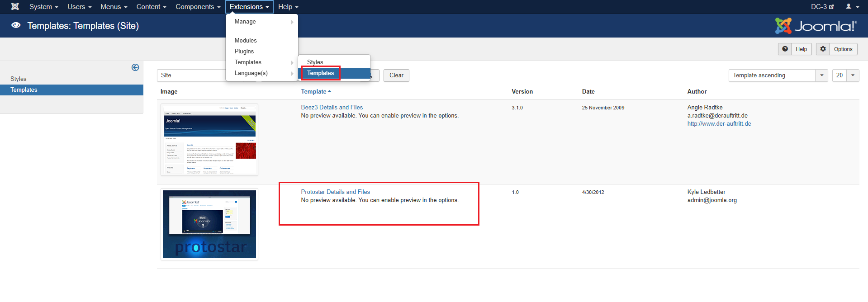Open the user account menu icon
The image size is (868, 302).
852,7
